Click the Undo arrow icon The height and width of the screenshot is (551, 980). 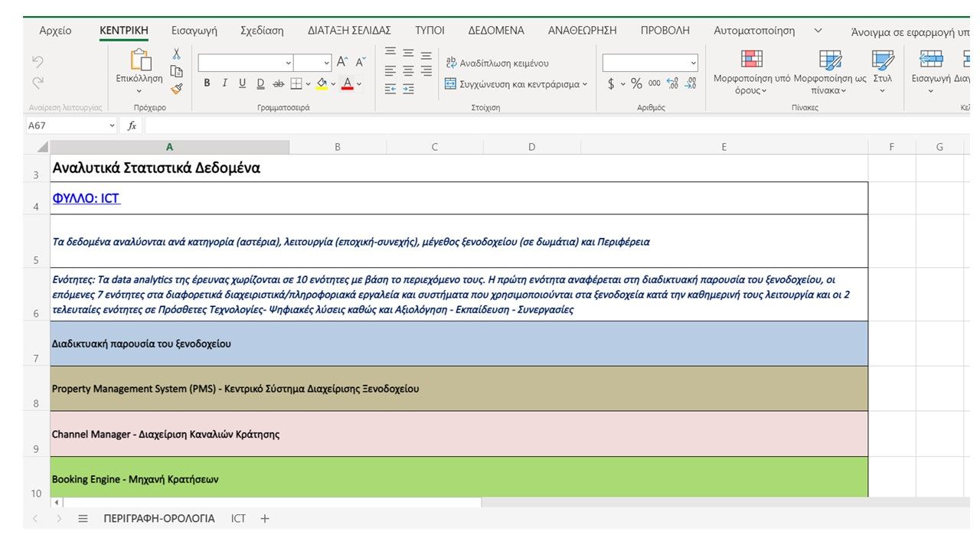(38, 62)
